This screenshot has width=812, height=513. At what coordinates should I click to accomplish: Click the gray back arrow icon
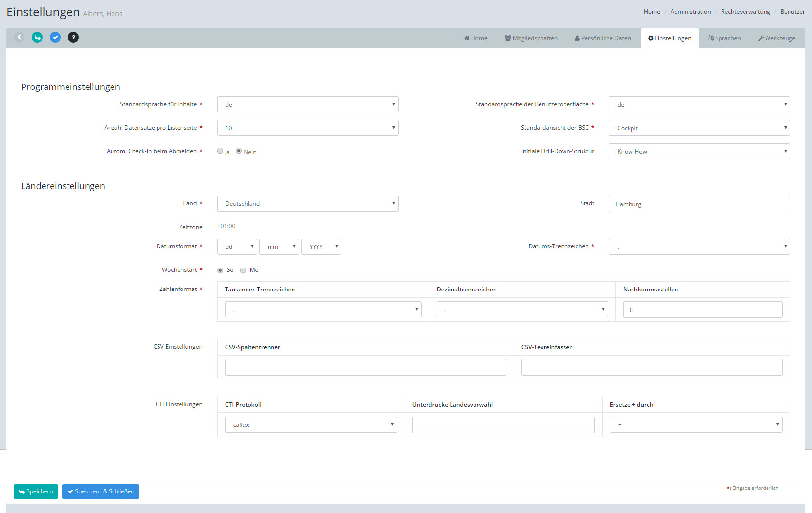19,37
